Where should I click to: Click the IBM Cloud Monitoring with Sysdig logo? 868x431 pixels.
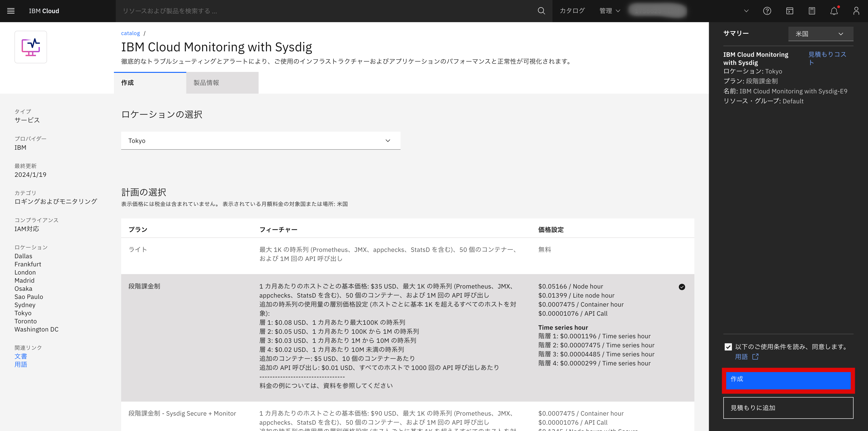click(31, 47)
